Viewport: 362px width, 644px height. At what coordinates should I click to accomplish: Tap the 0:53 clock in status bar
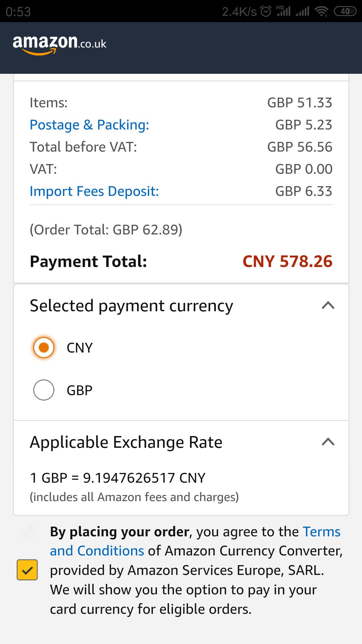tap(18, 12)
